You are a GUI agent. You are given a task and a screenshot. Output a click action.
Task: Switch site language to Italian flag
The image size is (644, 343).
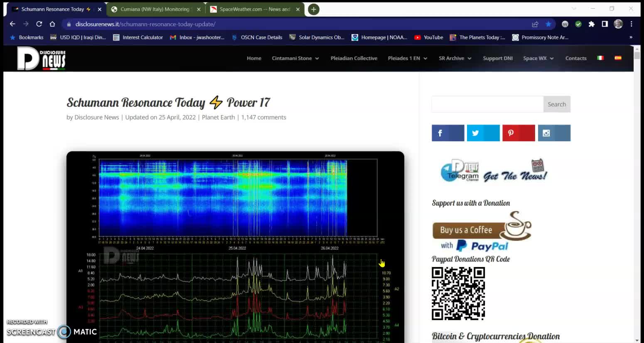(x=600, y=58)
